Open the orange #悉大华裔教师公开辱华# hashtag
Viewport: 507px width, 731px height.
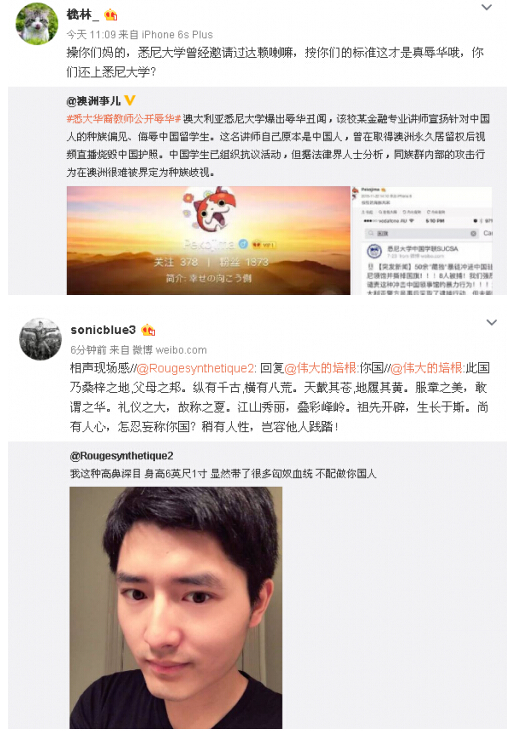click(x=123, y=118)
